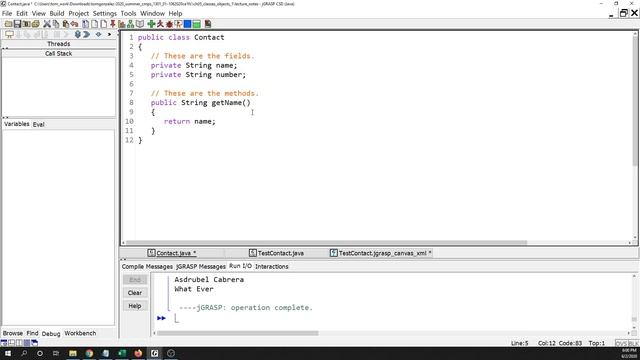Start debugging with the red ladybug icon
The height and width of the screenshot is (360, 640).
169,24
